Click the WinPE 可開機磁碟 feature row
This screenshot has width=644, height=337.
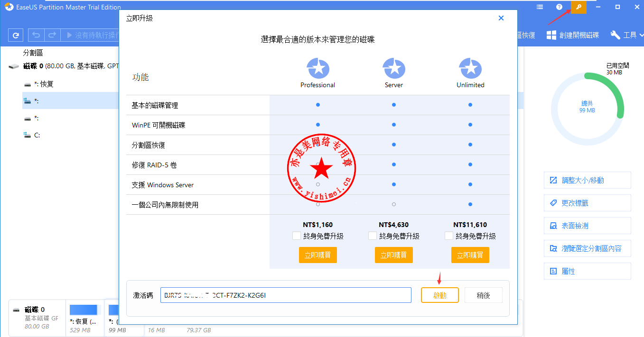click(318, 125)
